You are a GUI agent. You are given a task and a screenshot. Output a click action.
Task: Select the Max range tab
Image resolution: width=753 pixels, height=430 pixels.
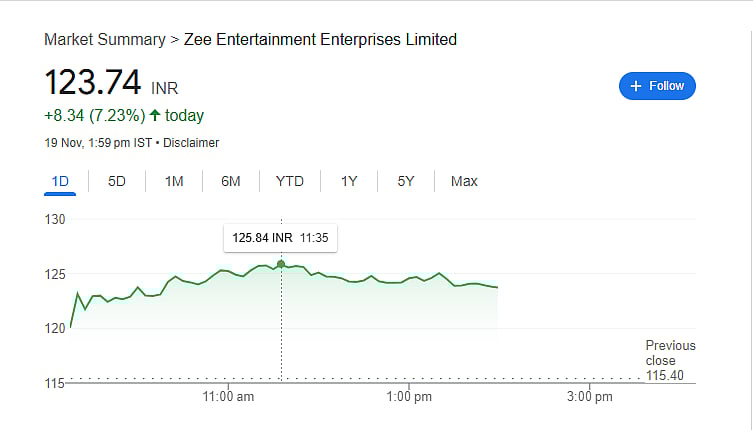[464, 181]
